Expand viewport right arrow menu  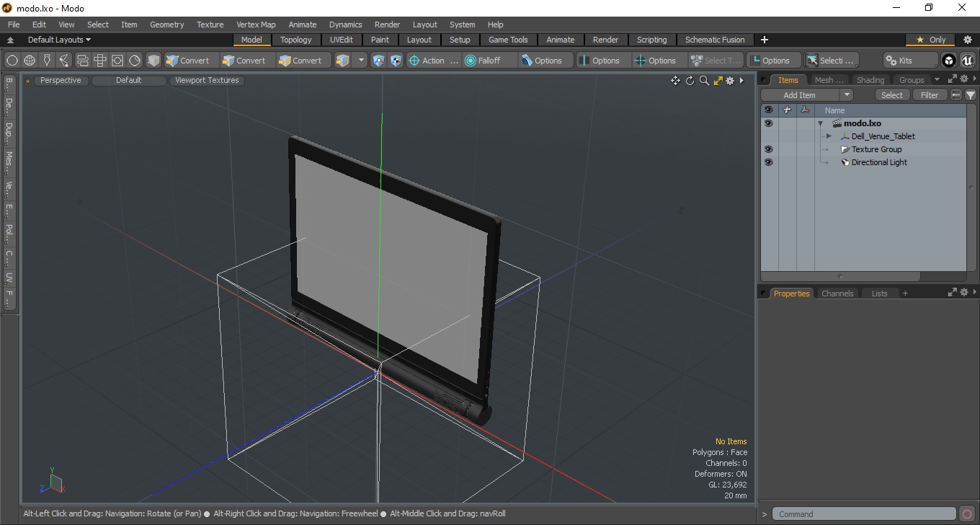(741, 81)
